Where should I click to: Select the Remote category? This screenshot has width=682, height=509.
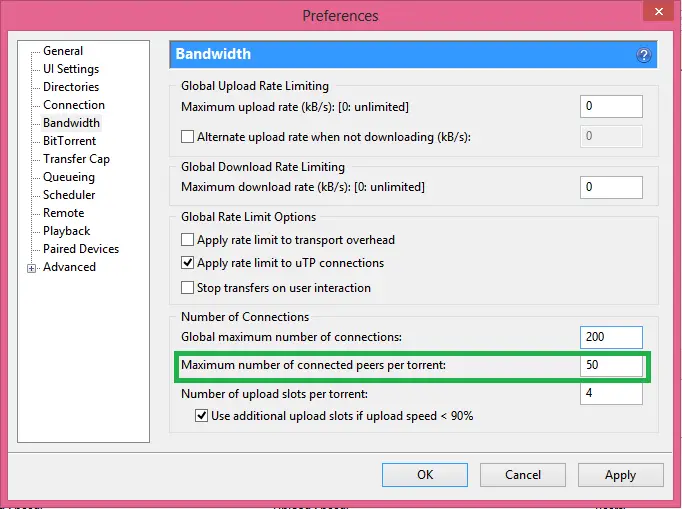[64, 213]
